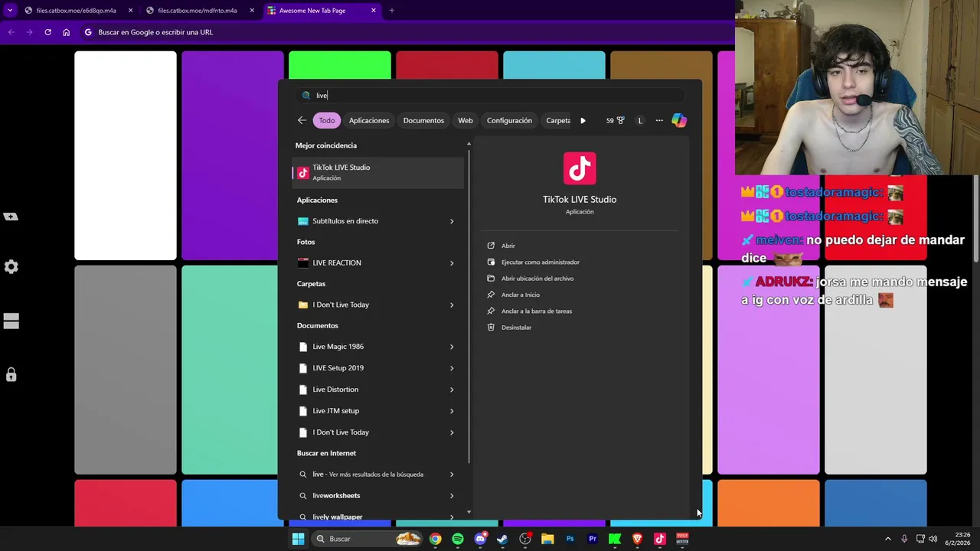The height and width of the screenshot is (551, 980).
Task: Switch to files.catbox.moe/mdfnto.m4a browser tab
Action: pyautogui.click(x=199, y=11)
